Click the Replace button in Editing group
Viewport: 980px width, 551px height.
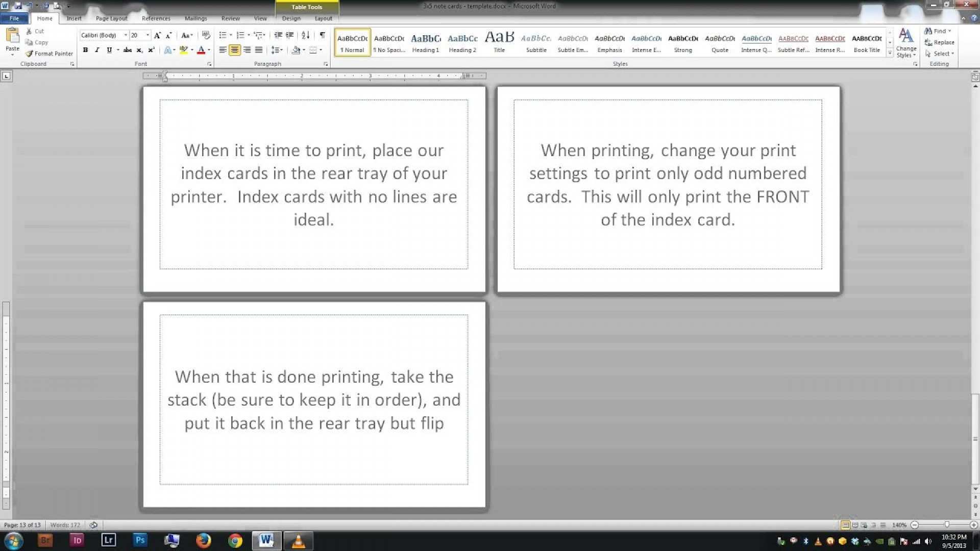pos(942,42)
